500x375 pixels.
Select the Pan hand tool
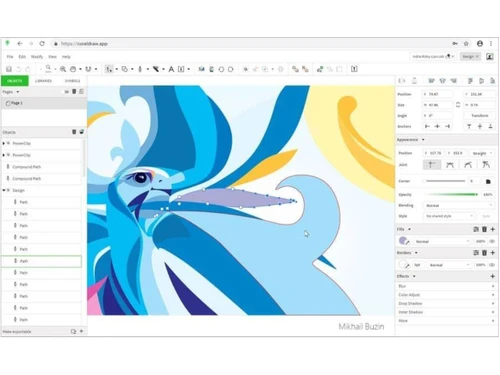[x=73, y=69]
